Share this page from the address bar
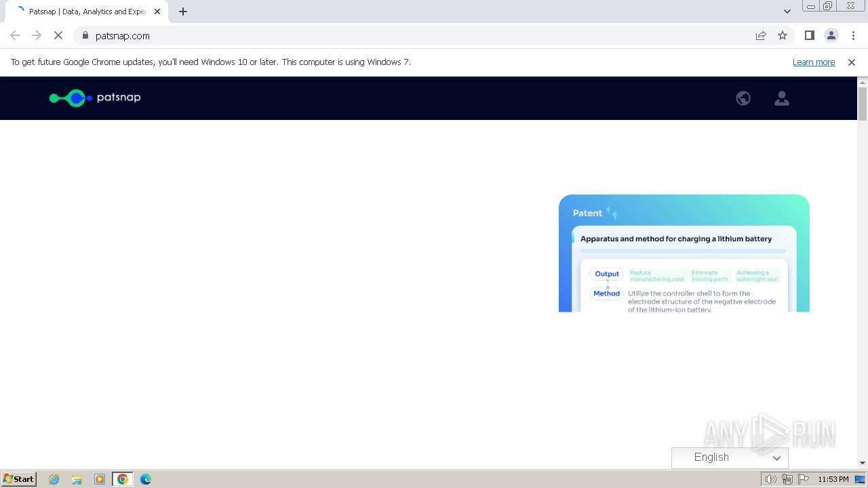Screen dimensions: 868x488 [761, 35]
